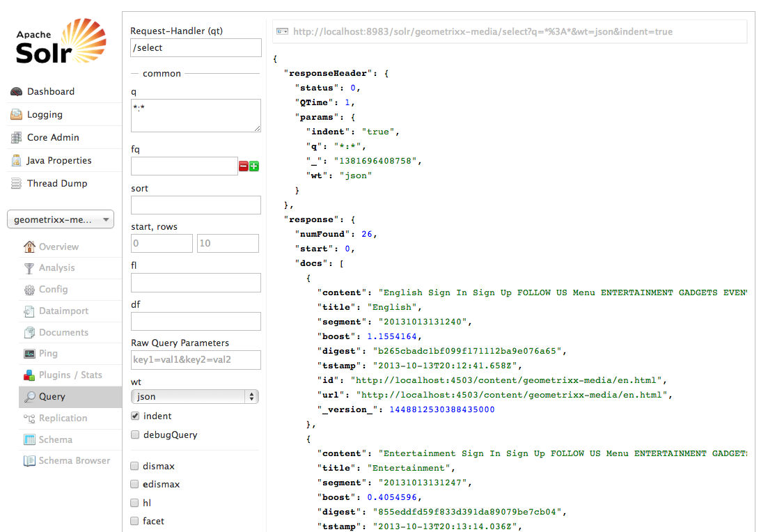Enable the hl highlighting checkbox

(x=134, y=503)
